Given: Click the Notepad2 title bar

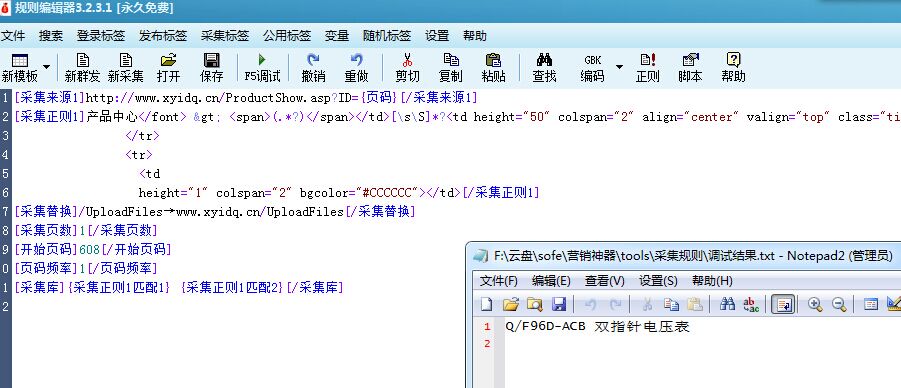Looking at the screenshot, I should 684,256.
